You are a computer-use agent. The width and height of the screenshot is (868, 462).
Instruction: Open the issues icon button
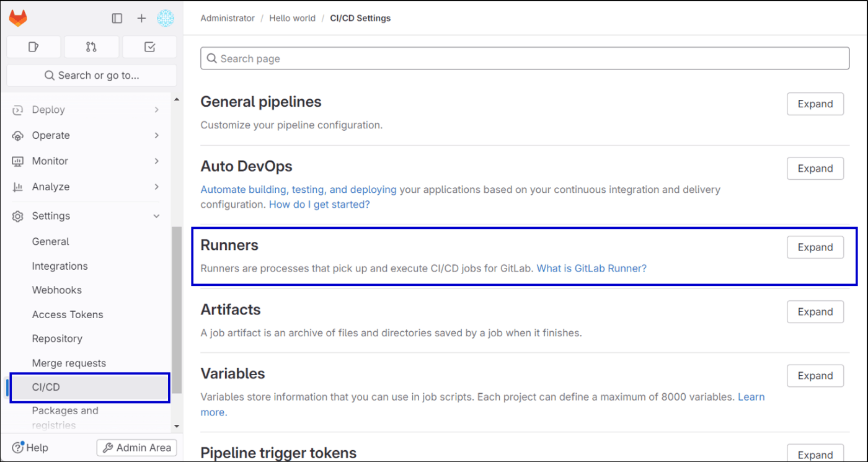pyautogui.click(x=33, y=47)
